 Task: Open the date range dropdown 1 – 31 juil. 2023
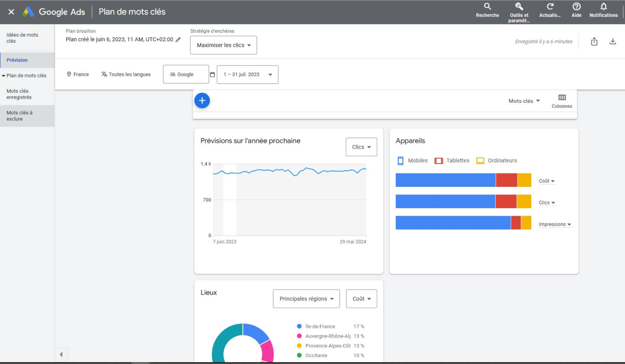pos(247,75)
